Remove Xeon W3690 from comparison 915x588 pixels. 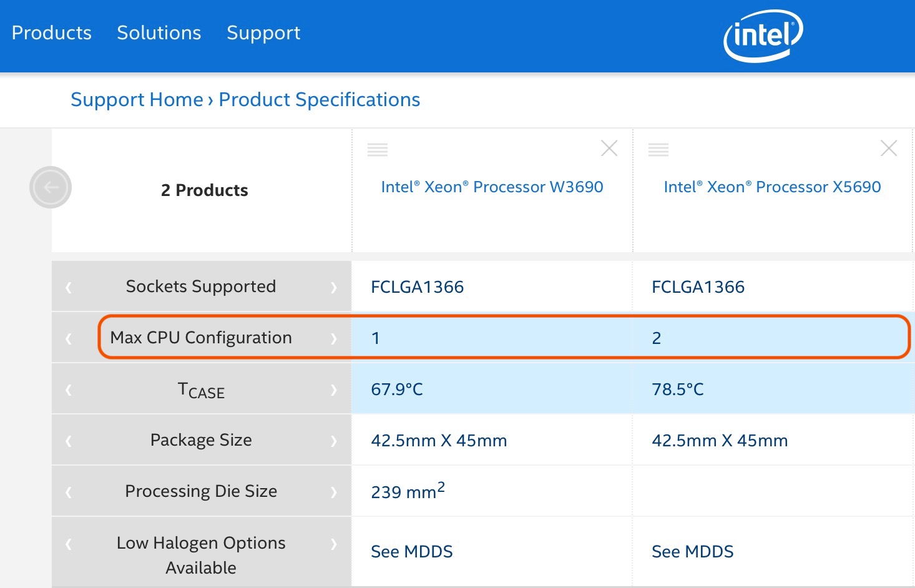pyautogui.click(x=609, y=149)
